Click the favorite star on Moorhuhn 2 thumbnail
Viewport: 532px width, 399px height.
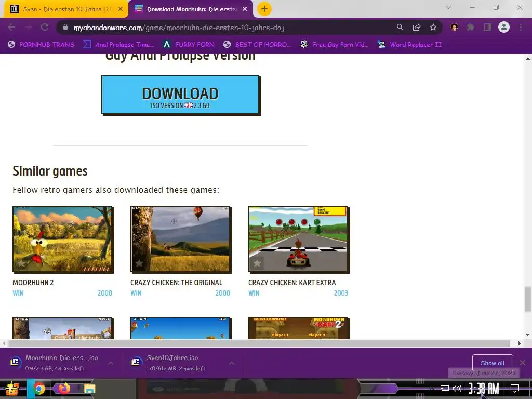[x=21, y=263]
